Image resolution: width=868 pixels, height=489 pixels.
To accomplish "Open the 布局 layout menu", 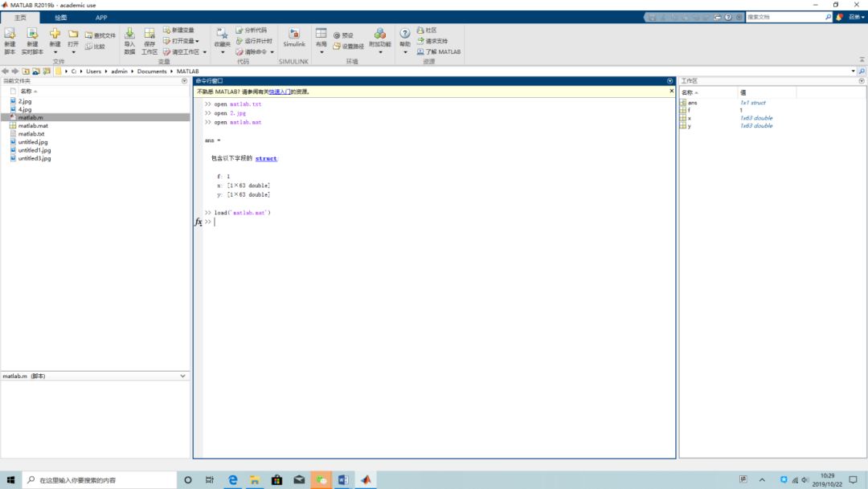I will [321, 40].
